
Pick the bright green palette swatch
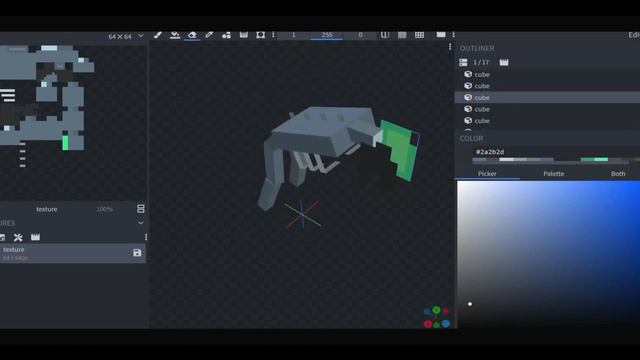601,160
